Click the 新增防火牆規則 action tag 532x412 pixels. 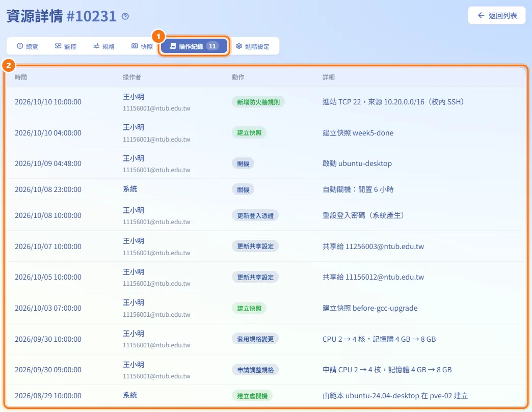(258, 102)
